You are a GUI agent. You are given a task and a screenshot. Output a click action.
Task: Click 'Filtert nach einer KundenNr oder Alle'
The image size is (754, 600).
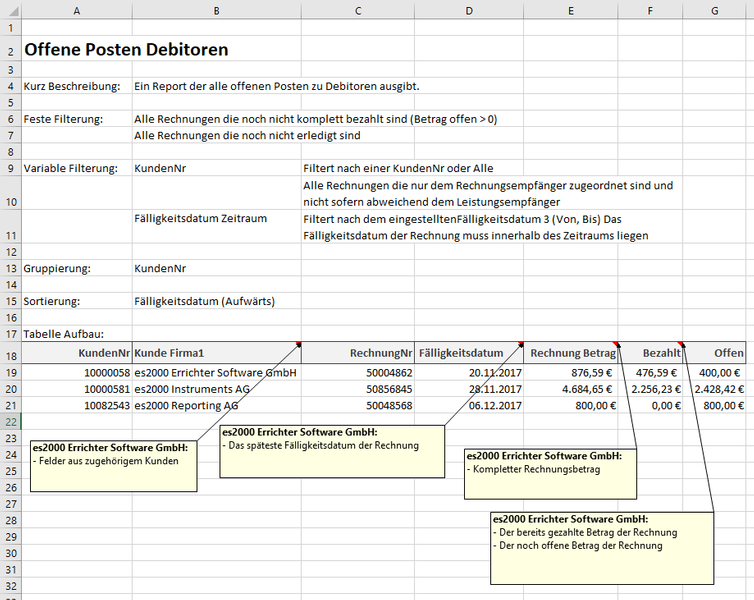[x=398, y=168]
